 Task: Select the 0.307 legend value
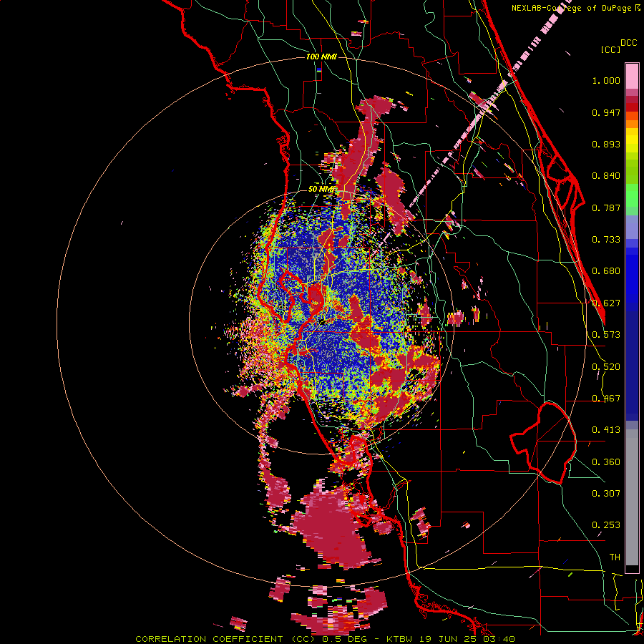[x=606, y=493]
